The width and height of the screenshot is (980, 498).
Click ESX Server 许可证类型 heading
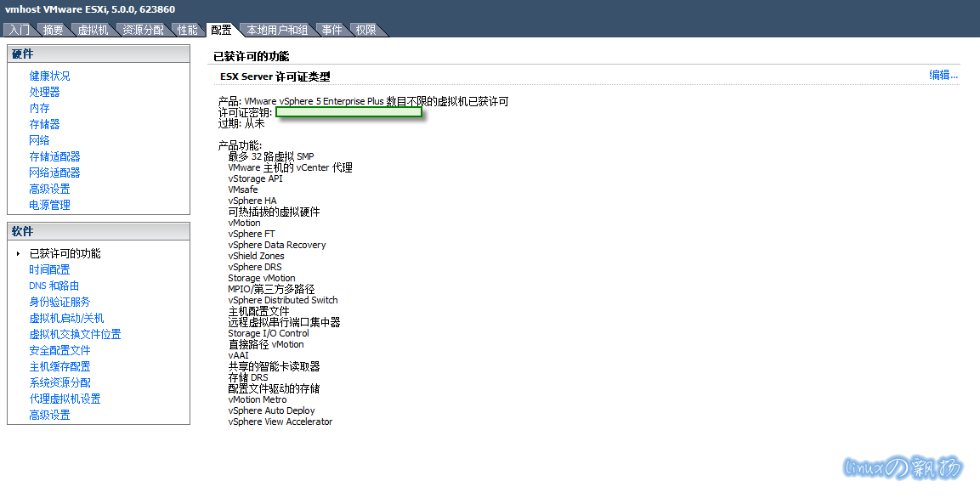coord(275,76)
